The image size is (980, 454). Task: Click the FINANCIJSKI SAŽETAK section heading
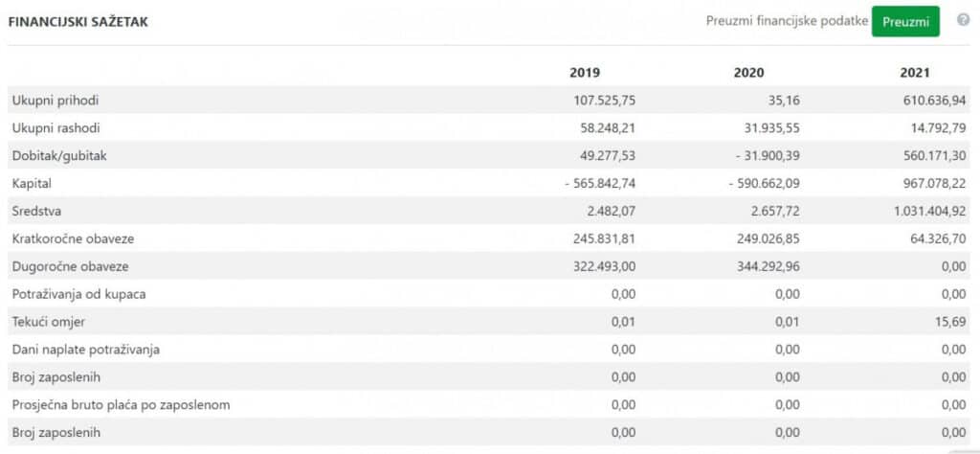click(x=78, y=21)
